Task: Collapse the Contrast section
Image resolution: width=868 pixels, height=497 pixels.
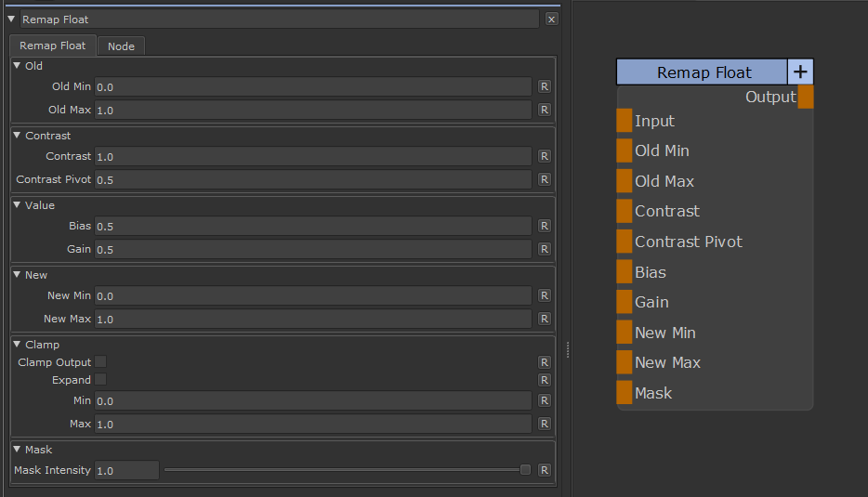Action: click(x=17, y=136)
